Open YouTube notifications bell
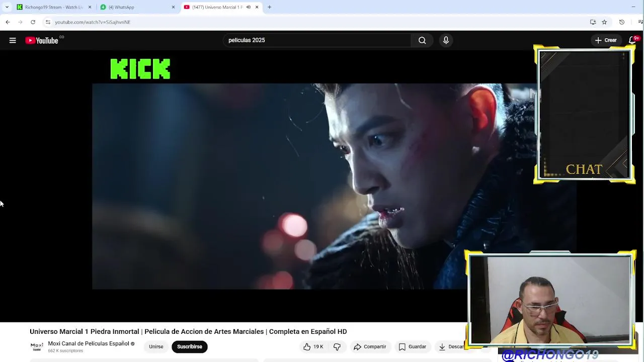 click(632, 40)
